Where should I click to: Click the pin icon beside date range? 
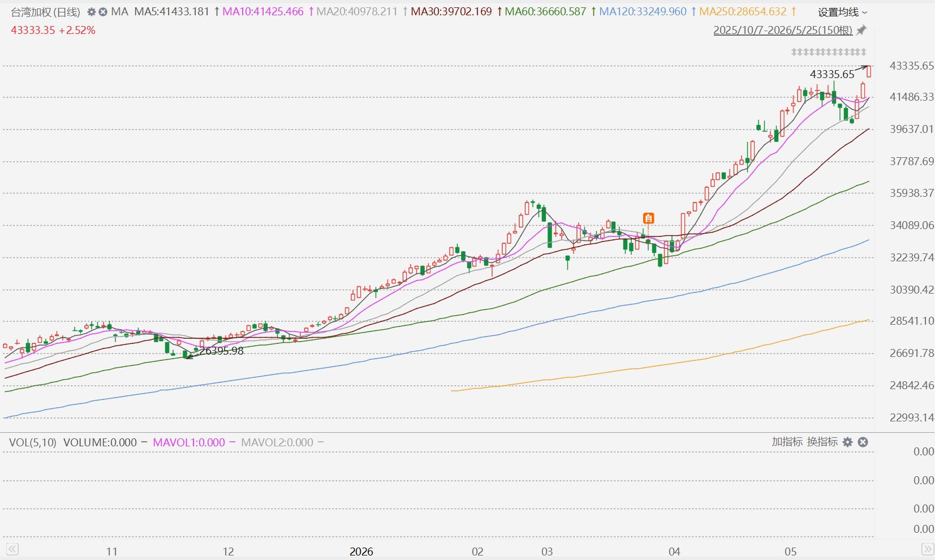click(x=861, y=30)
